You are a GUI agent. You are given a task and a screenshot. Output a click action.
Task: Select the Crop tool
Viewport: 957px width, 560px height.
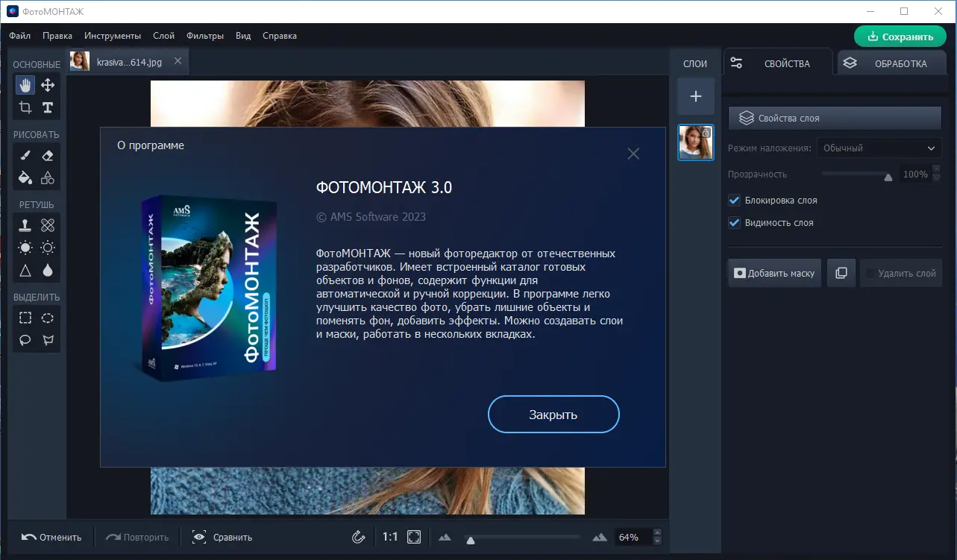[25, 107]
